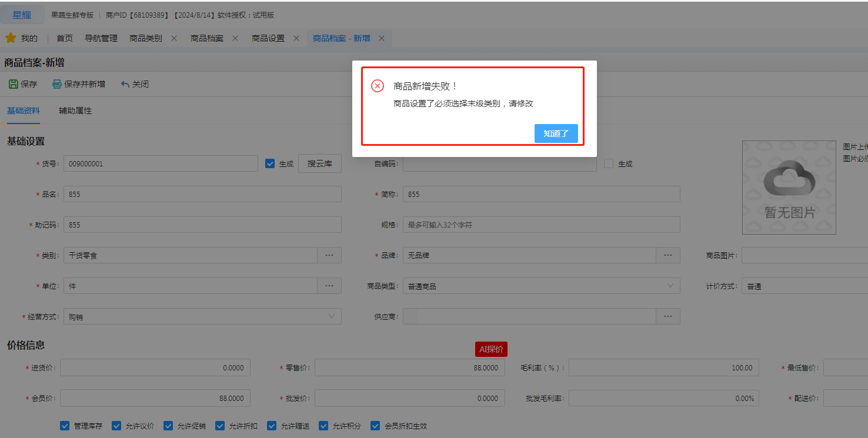This screenshot has height=438, width=868.
Task: Toggle the 管理库存 checkbox
Action: tap(65, 426)
